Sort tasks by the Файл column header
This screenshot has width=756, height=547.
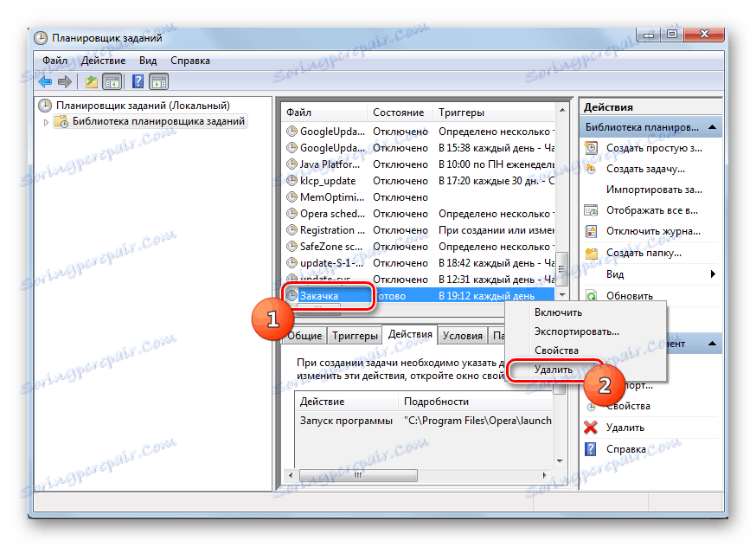click(324, 113)
